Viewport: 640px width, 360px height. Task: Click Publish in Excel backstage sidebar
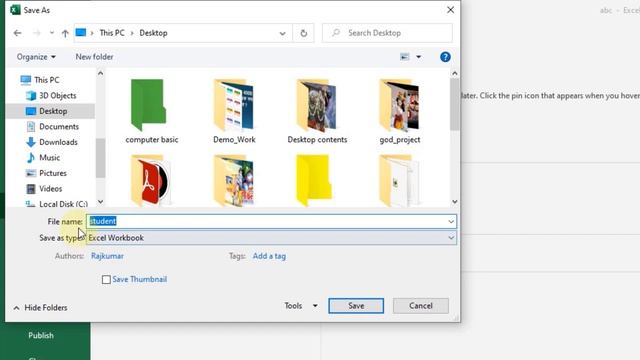(41, 335)
